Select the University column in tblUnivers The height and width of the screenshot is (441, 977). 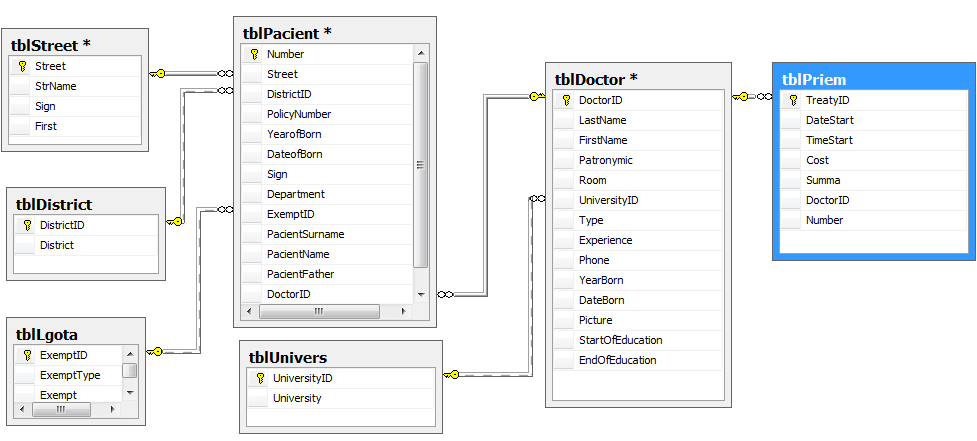click(x=297, y=398)
